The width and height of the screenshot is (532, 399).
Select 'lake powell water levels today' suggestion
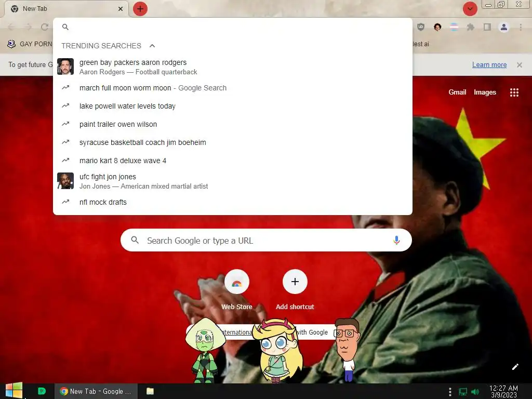tap(233, 106)
